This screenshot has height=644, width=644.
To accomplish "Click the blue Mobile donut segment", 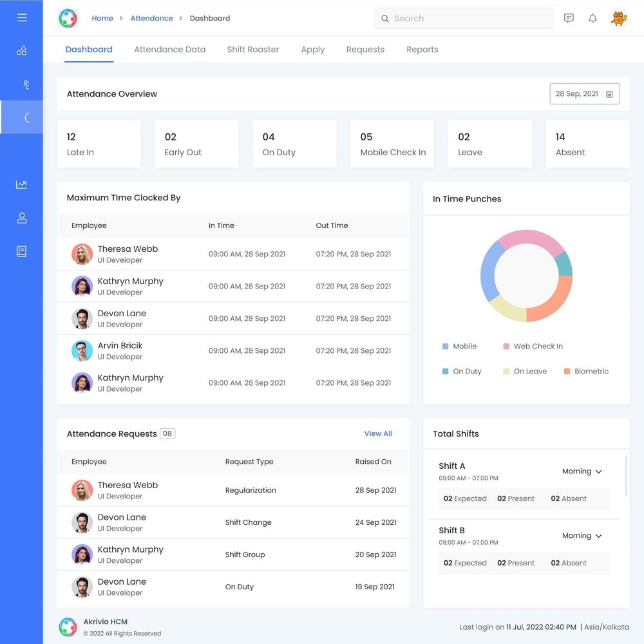I will click(x=489, y=272).
